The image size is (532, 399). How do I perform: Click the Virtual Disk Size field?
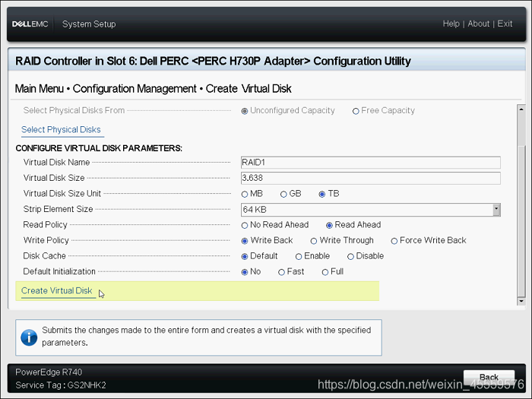pos(371,178)
